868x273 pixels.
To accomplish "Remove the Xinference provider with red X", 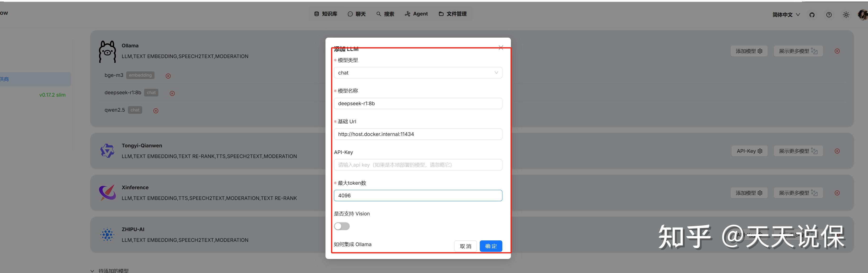I will pos(837,193).
